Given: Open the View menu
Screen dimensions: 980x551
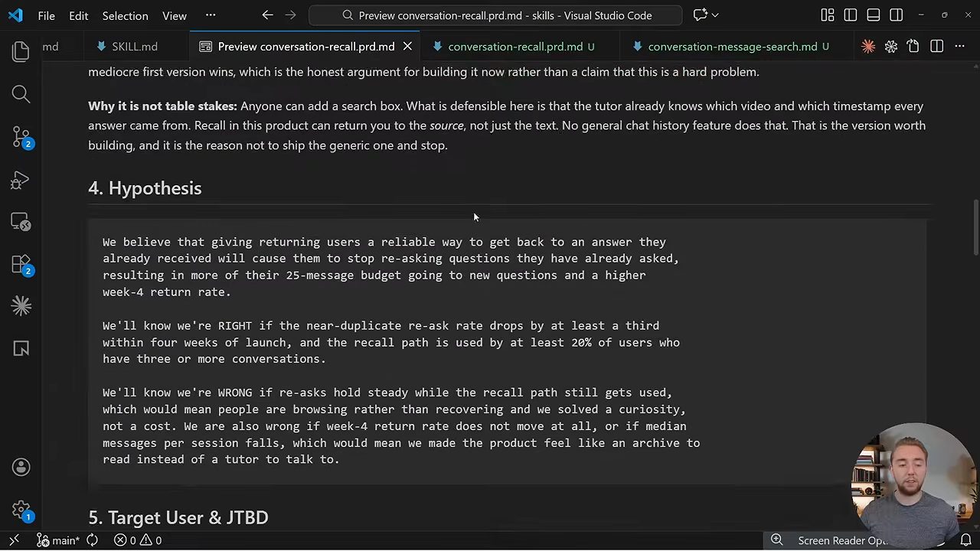Looking at the screenshot, I should point(175,15).
